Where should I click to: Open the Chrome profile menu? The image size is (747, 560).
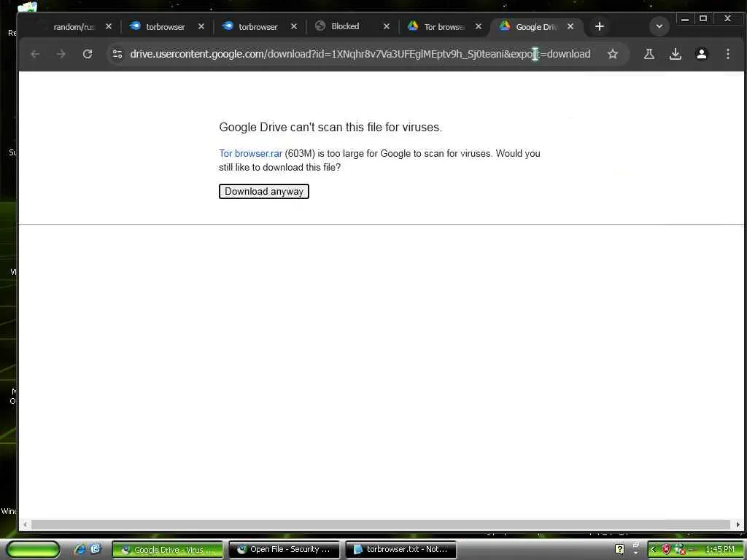point(701,54)
